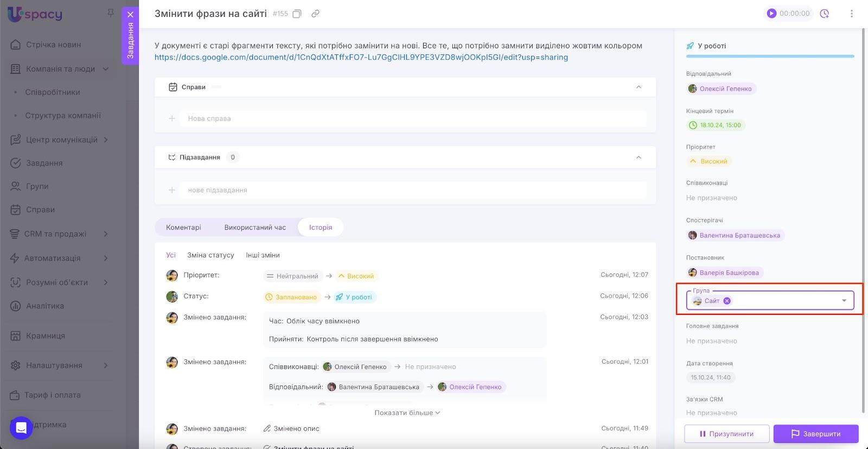Add a subtask with the plus icon
The height and width of the screenshot is (449, 868).
pyautogui.click(x=172, y=190)
